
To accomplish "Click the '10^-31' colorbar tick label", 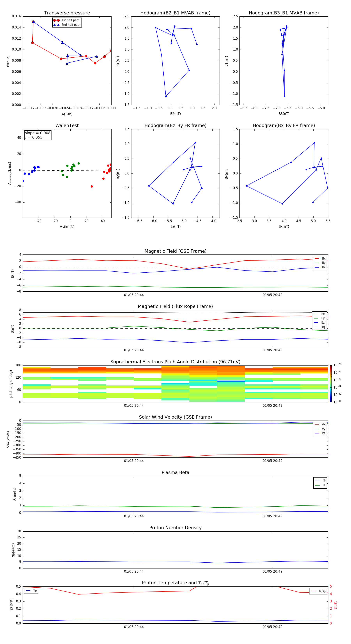I will point(337,402).
